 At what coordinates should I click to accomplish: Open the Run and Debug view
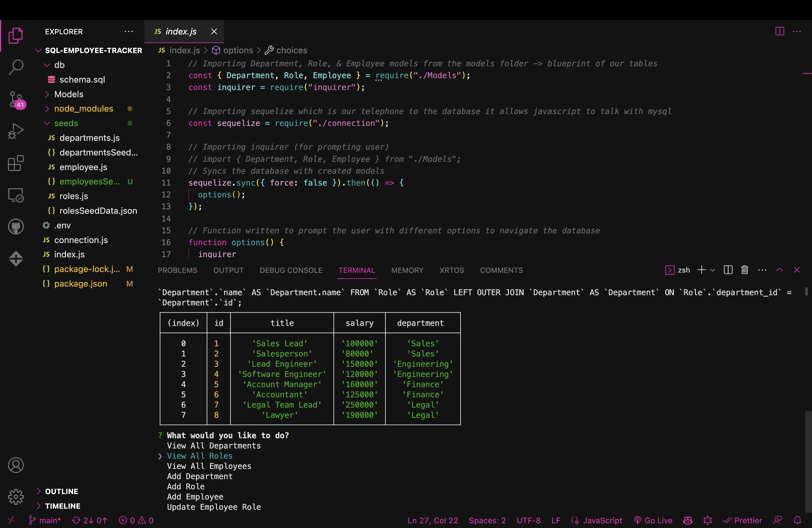click(x=16, y=131)
